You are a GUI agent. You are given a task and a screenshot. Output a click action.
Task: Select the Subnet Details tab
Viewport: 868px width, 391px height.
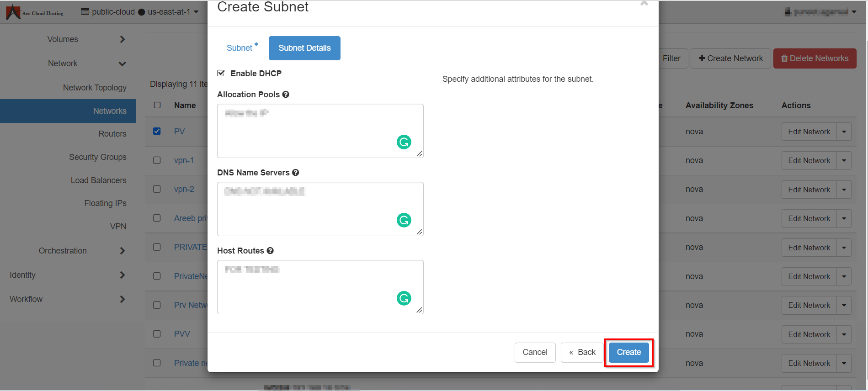click(x=304, y=48)
